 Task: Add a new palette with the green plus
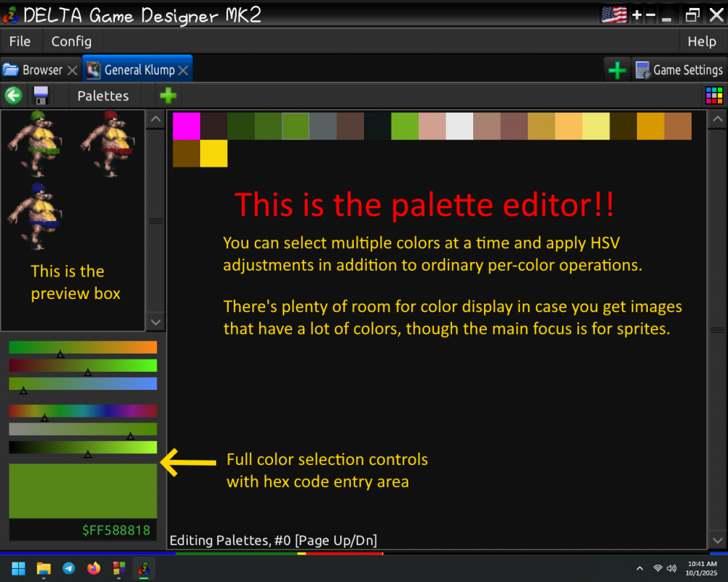pyautogui.click(x=168, y=95)
